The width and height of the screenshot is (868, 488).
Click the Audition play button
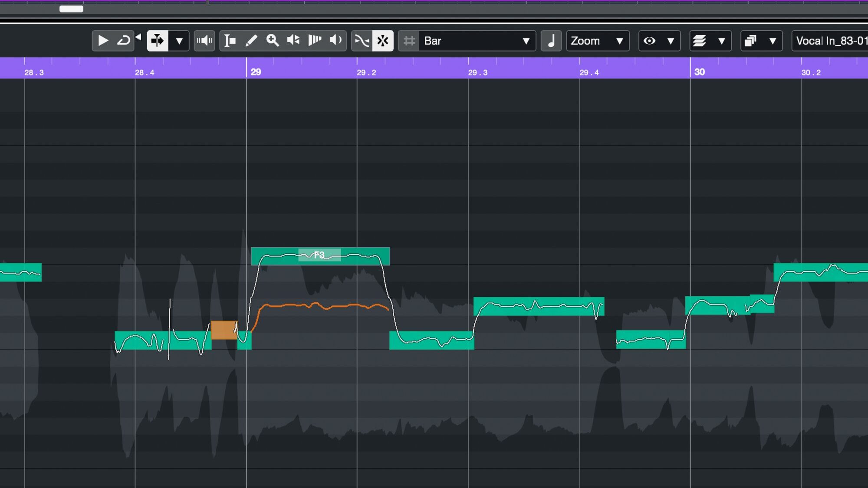[x=103, y=41]
